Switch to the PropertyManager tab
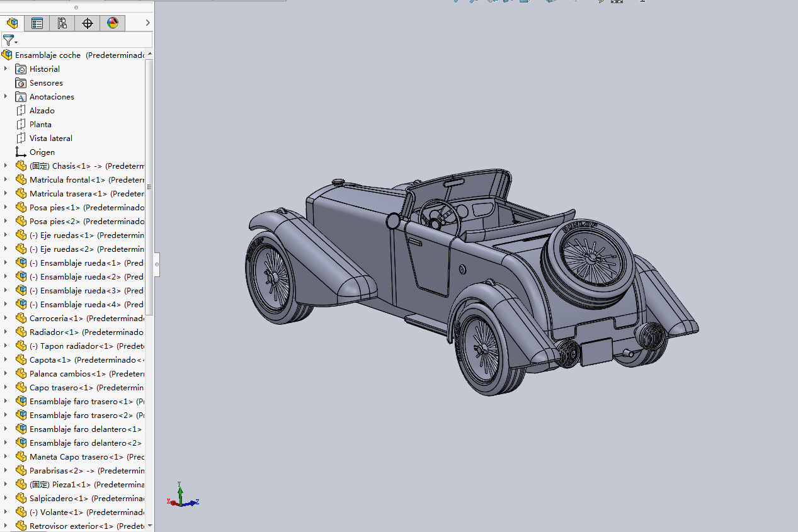This screenshot has height=532, width=798. (37, 23)
